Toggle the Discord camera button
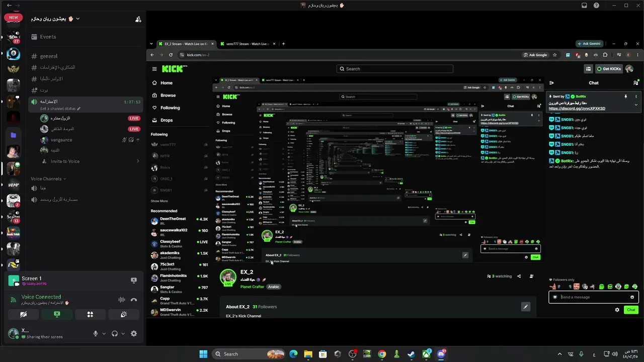This screenshot has height=362, width=644. click(23, 314)
